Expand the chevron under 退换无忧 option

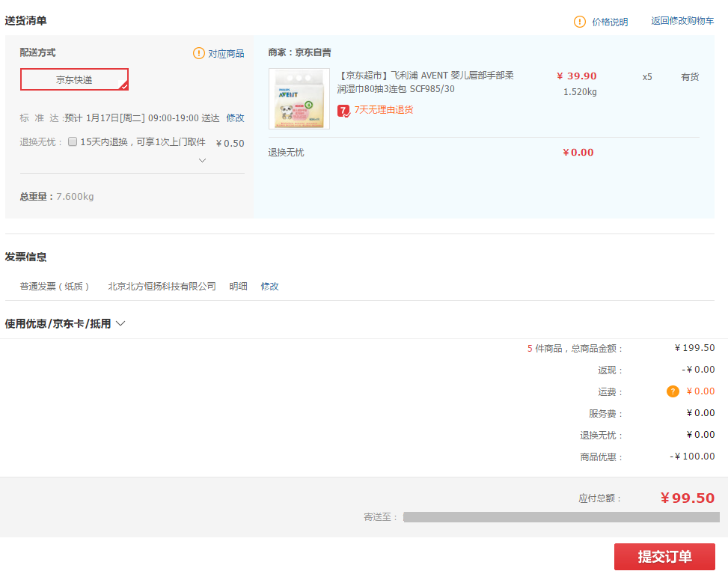pos(203,160)
